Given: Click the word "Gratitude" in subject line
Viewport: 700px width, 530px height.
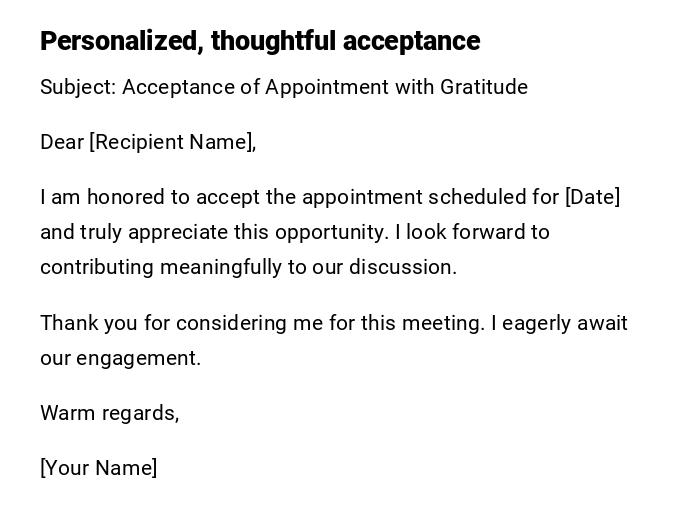Looking at the screenshot, I should [x=483, y=87].
